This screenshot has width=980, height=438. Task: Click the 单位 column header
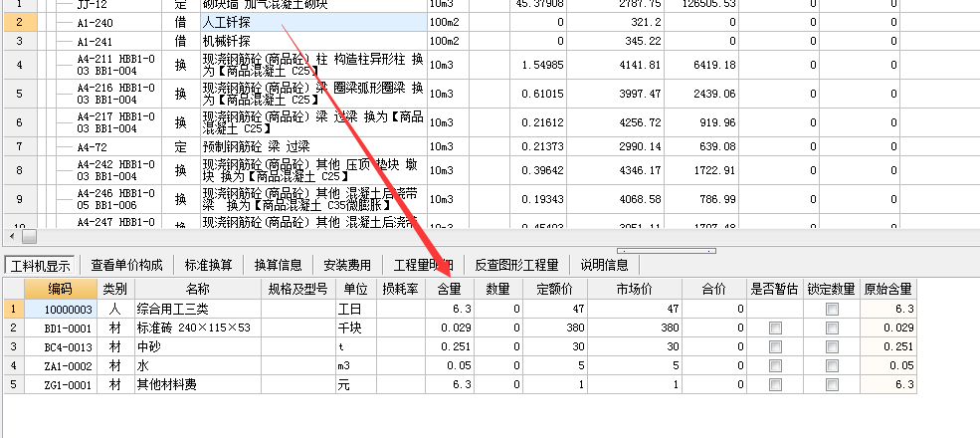[x=355, y=289]
